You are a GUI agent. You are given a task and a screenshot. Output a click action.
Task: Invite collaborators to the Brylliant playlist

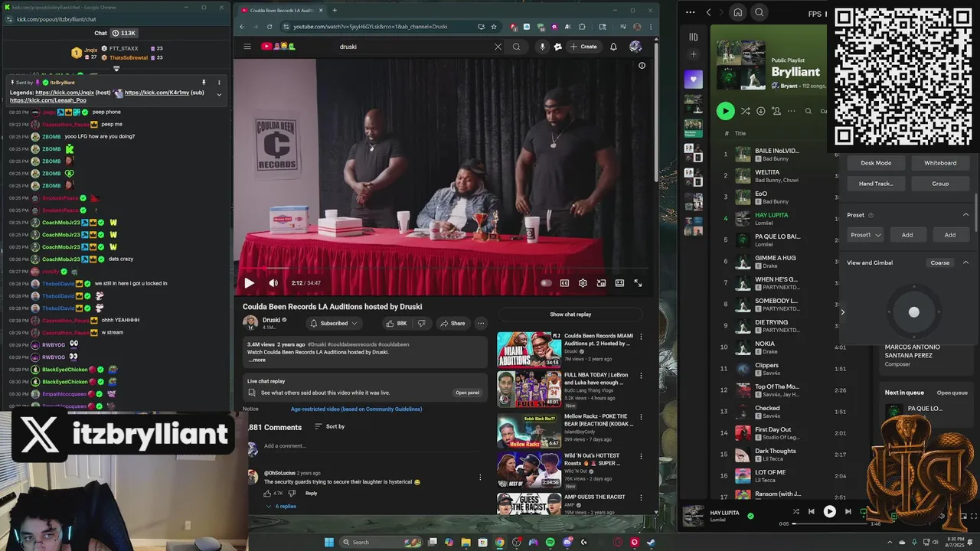(776, 111)
